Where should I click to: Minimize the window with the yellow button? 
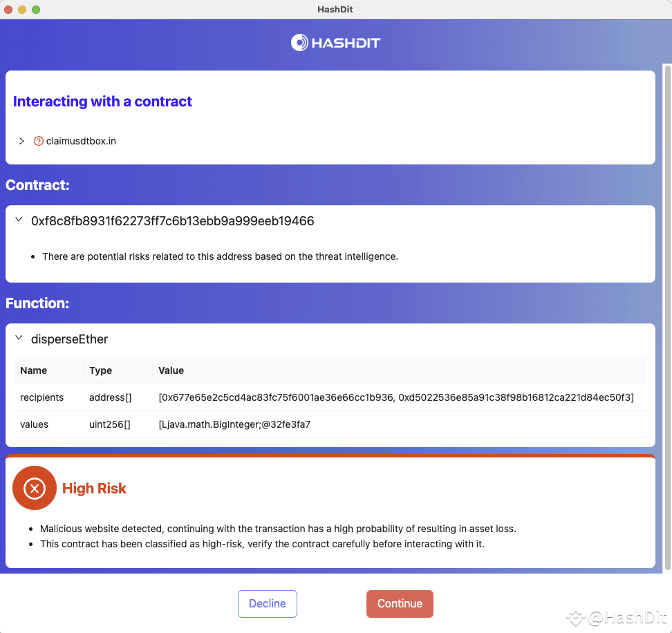coord(22,10)
